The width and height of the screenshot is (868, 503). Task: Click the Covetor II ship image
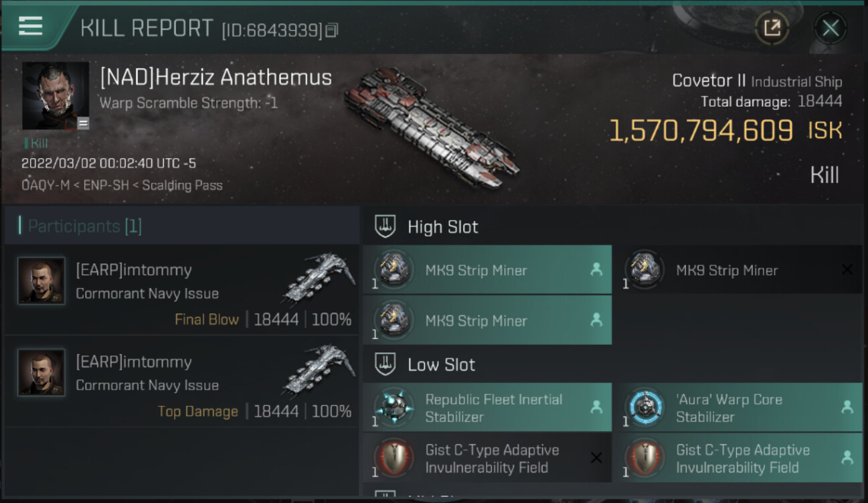pos(432,127)
